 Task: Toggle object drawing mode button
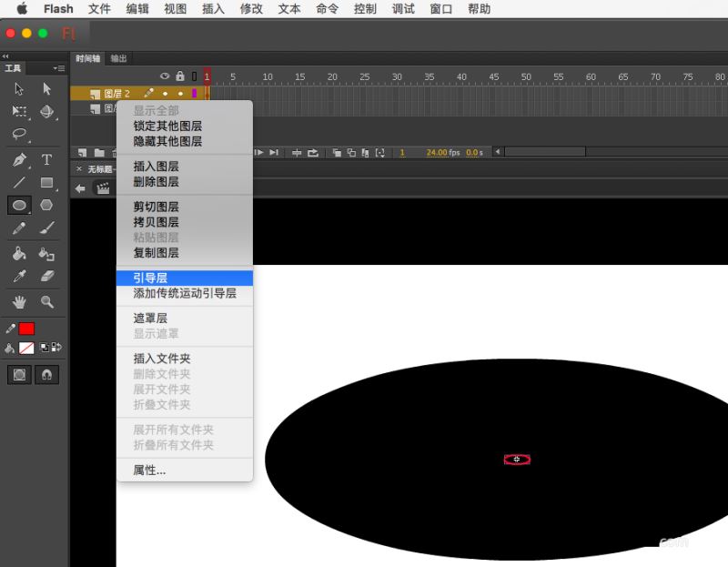(x=19, y=374)
